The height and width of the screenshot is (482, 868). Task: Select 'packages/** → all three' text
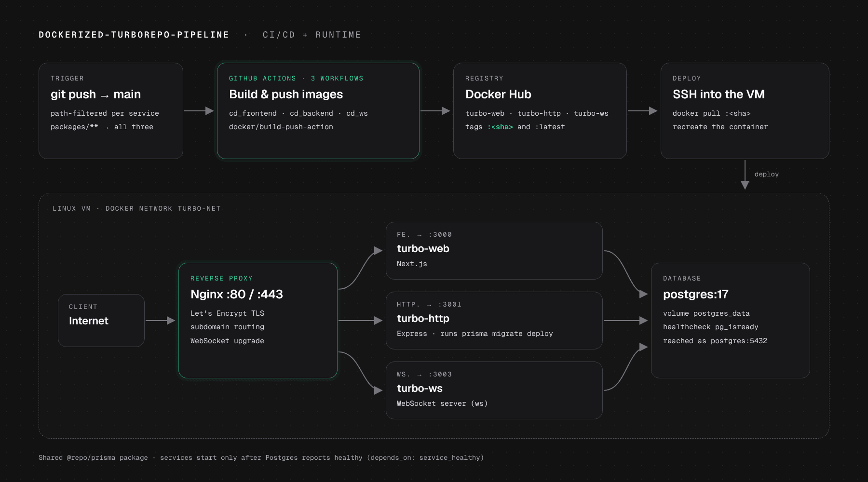(x=102, y=127)
